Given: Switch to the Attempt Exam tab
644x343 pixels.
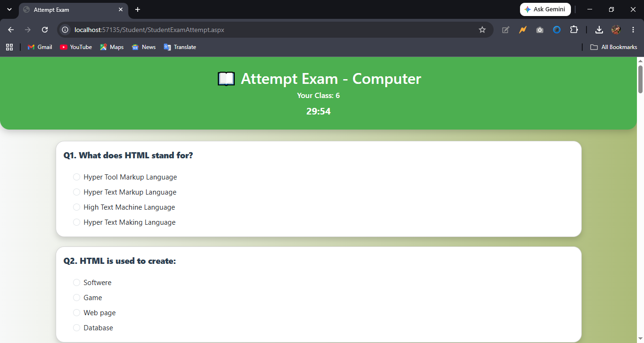Looking at the screenshot, I should (x=73, y=9).
